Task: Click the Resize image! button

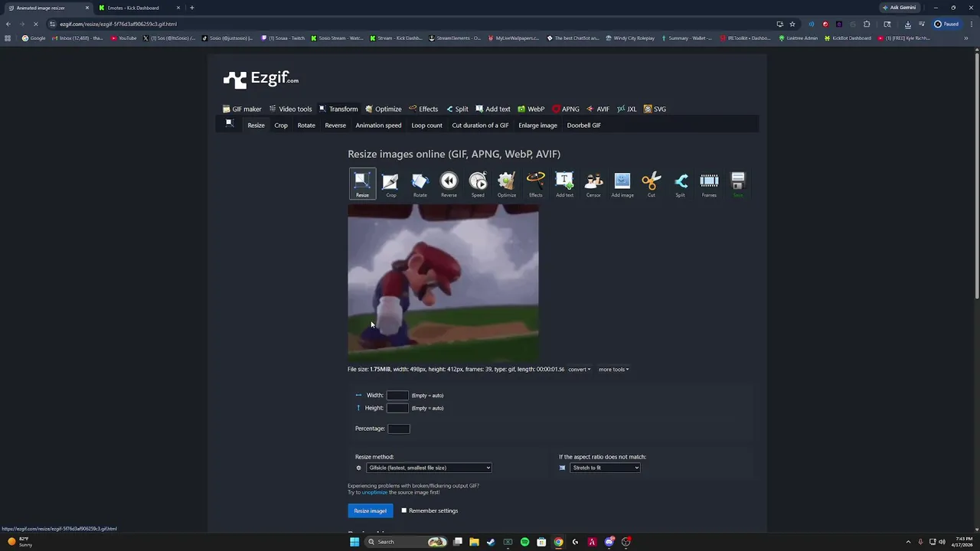Action: pyautogui.click(x=370, y=510)
